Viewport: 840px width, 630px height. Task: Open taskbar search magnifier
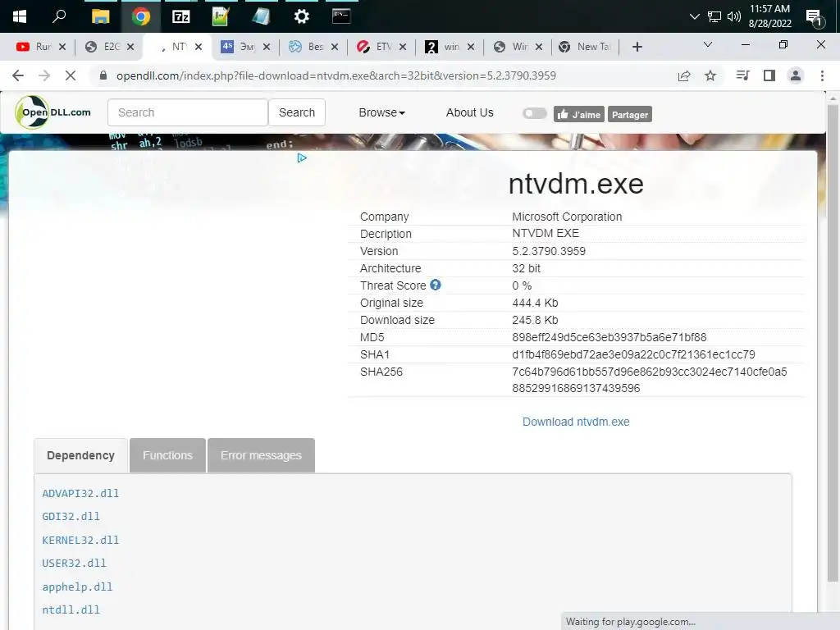point(59,16)
